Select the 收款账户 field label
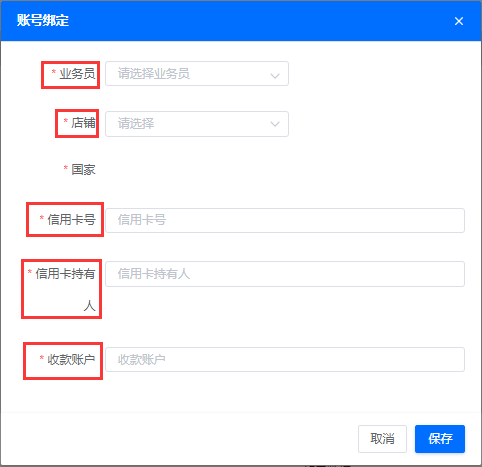 pyautogui.click(x=71, y=359)
